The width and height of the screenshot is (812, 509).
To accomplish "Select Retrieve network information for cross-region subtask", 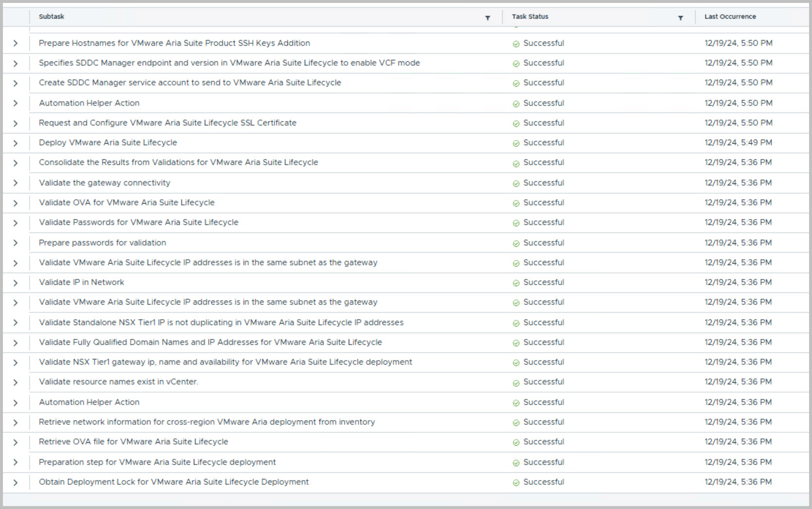I will (207, 422).
